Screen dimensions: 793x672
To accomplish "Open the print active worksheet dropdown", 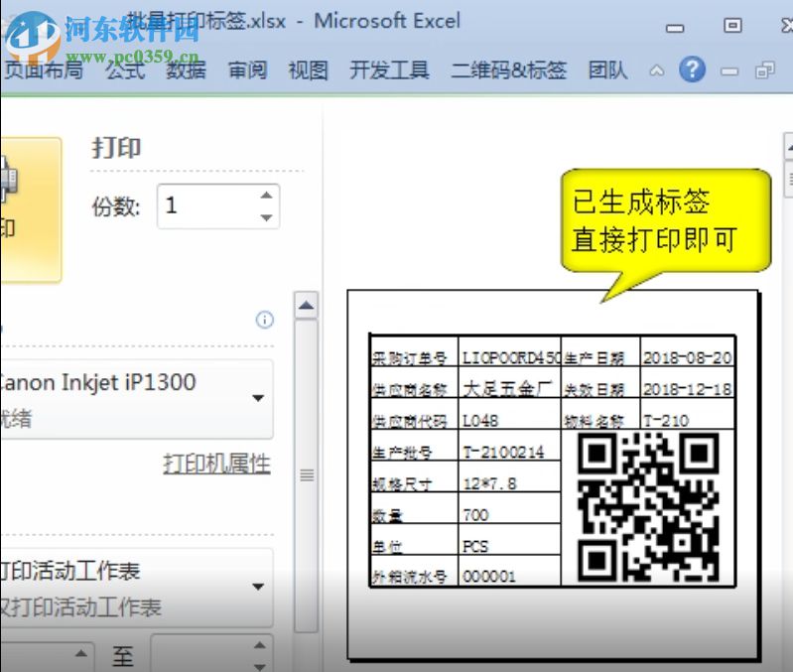I will (137, 588).
